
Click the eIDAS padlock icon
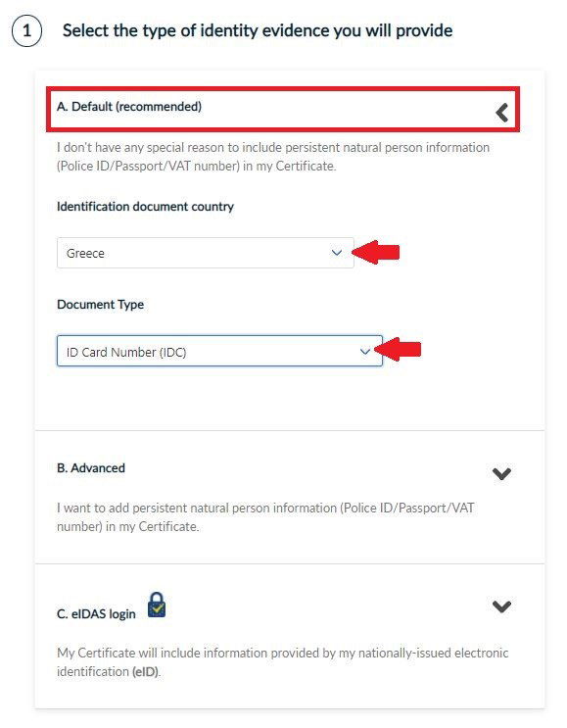[157, 605]
